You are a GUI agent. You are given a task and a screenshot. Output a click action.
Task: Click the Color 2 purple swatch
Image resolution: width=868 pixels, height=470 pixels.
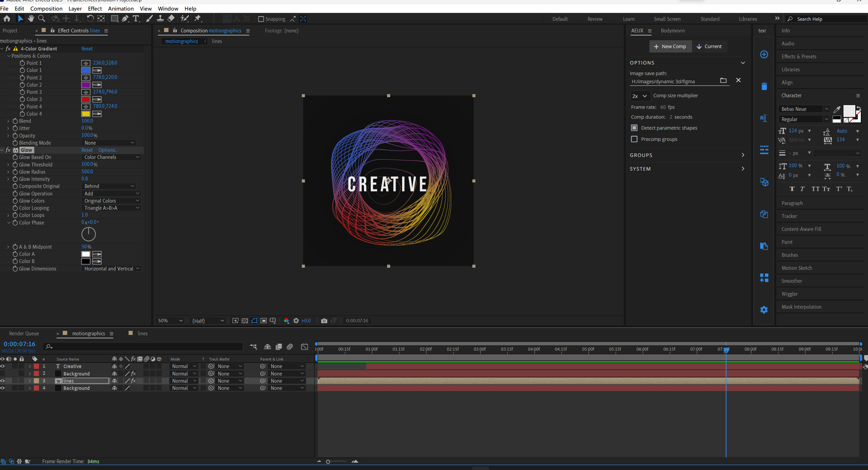pyautogui.click(x=86, y=85)
